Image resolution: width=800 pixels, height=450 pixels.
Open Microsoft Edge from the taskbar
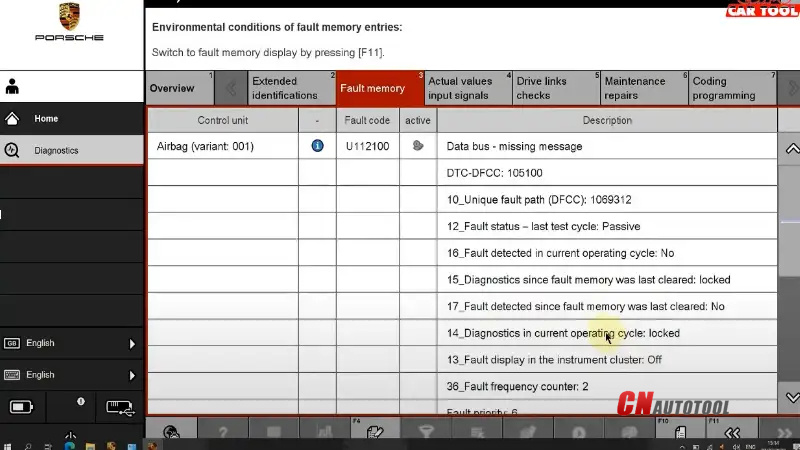69,446
